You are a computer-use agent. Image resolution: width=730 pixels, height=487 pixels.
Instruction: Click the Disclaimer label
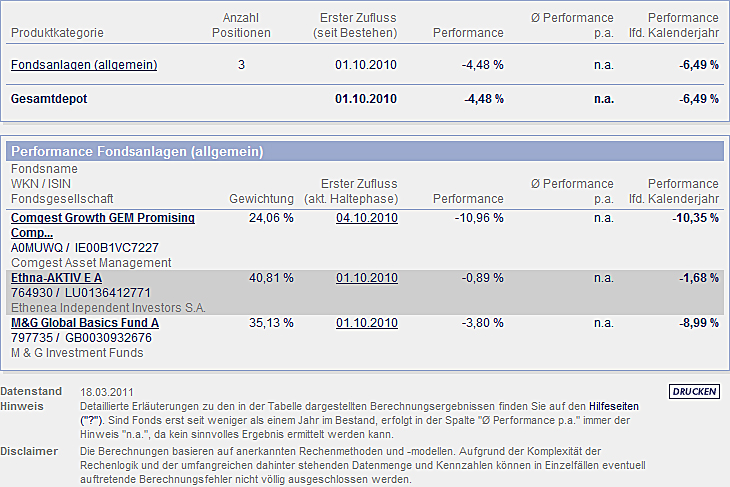(29, 452)
